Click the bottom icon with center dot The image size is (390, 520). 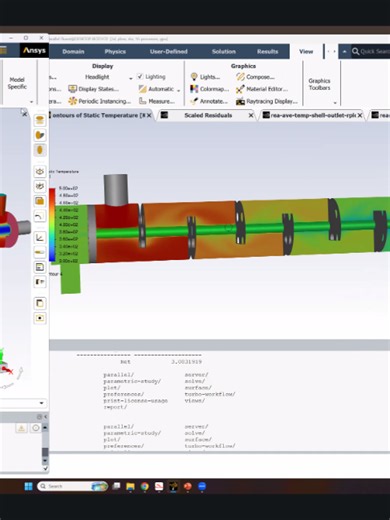click(x=40, y=318)
